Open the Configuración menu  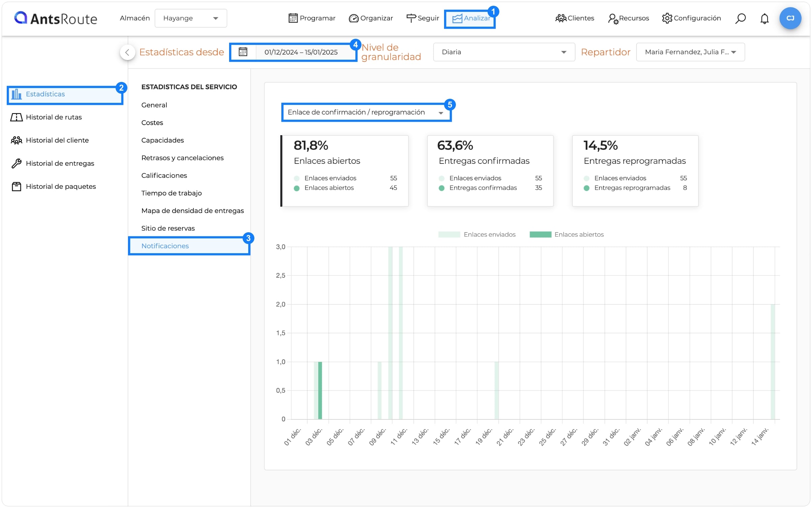pyautogui.click(x=691, y=18)
